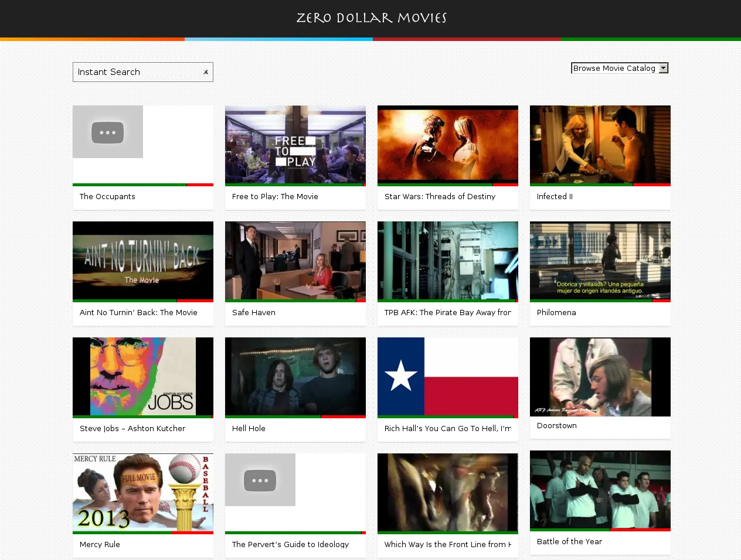Open the JOBS poster thumbnail
Screen dimensions: 741x560
(x=143, y=377)
